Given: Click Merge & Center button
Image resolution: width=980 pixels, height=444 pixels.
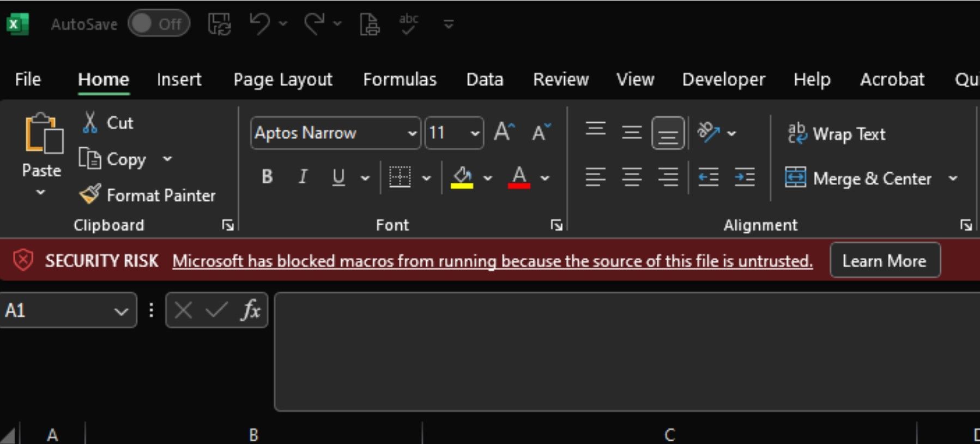Looking at the screenshot, I should point(858,178).
